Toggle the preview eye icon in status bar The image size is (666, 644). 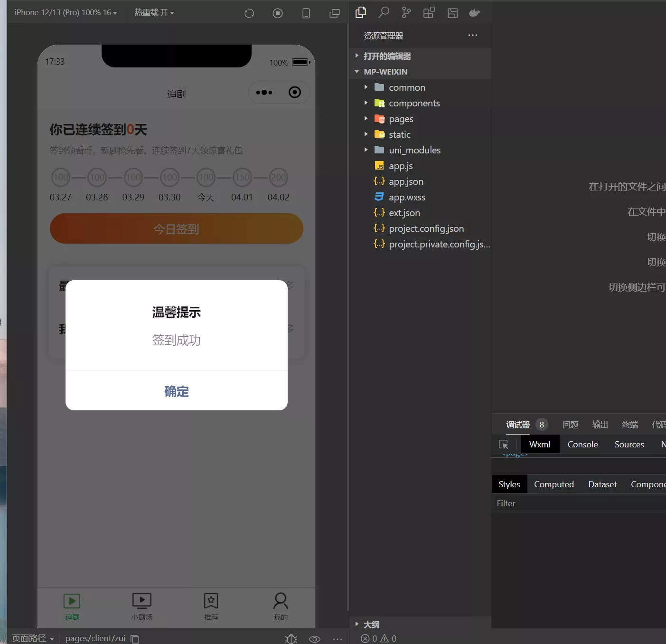[314, 639]
